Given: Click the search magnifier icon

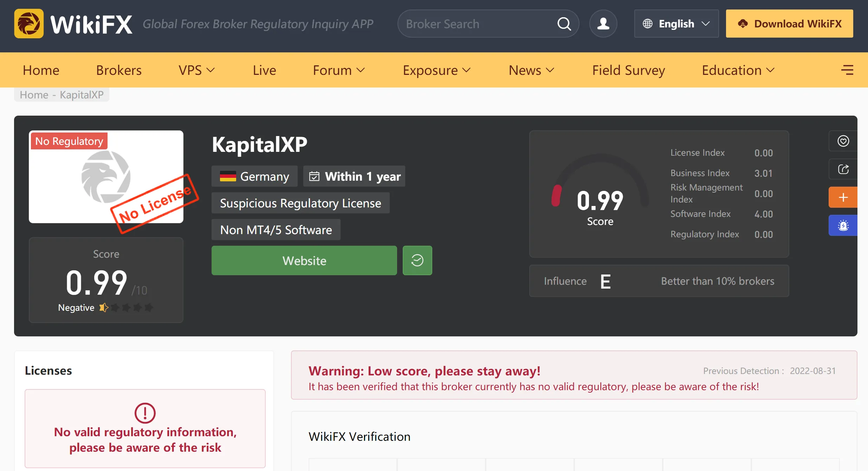Looking at the screenshot, I should pyautogui.click(x=564, y=24).
